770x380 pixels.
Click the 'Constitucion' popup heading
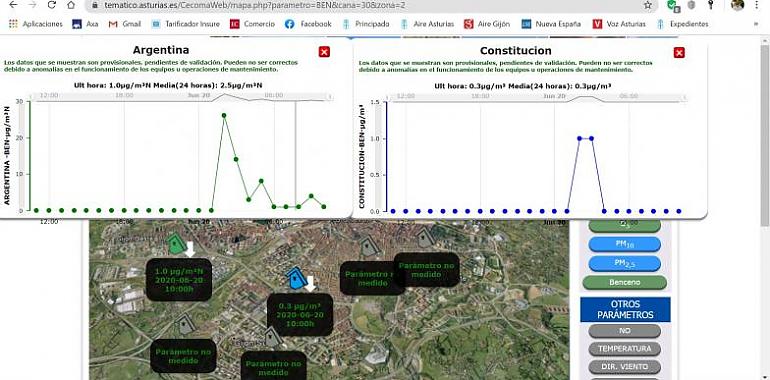pos(516,51)
